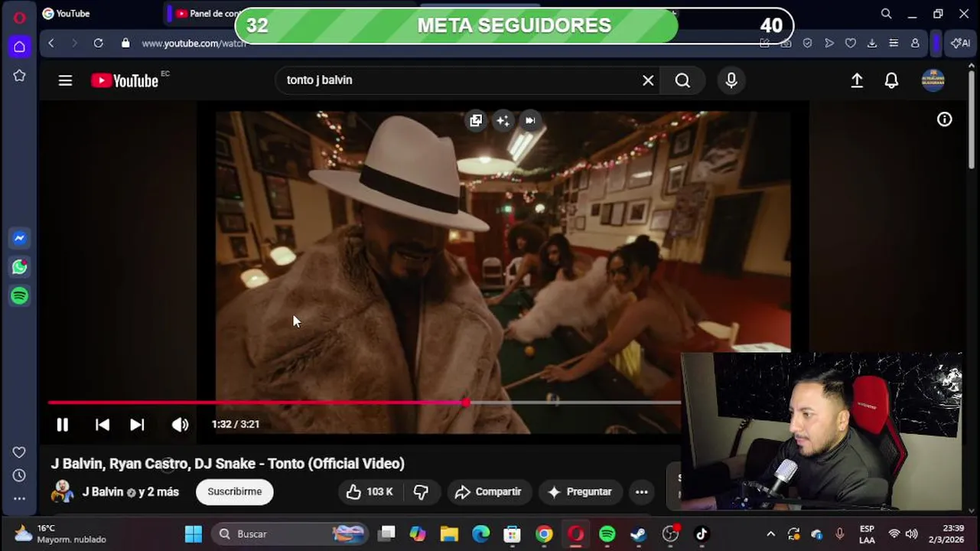
Task: Open Opera easy setup lines icon
Action: click(x=893, y=44)
